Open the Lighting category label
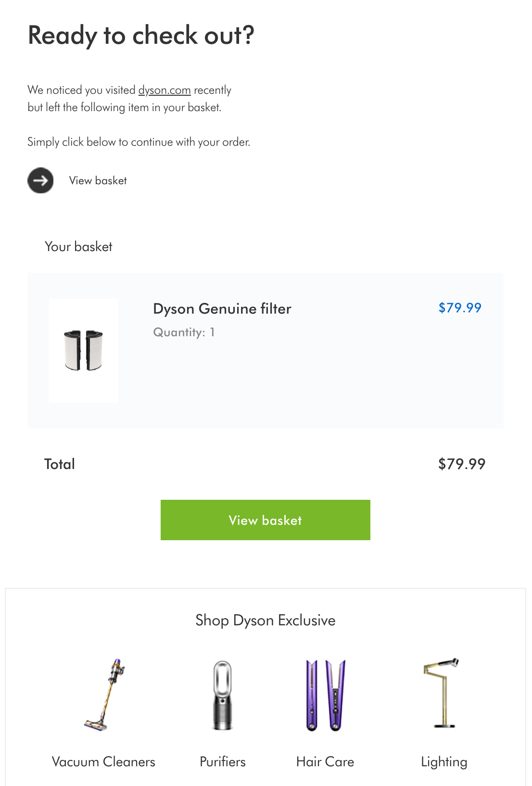532x786 pixels. [443, 762]
